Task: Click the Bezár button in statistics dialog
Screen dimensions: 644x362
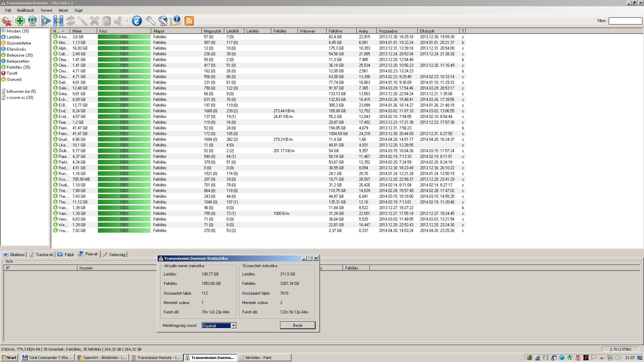Action: pos(298,325)
